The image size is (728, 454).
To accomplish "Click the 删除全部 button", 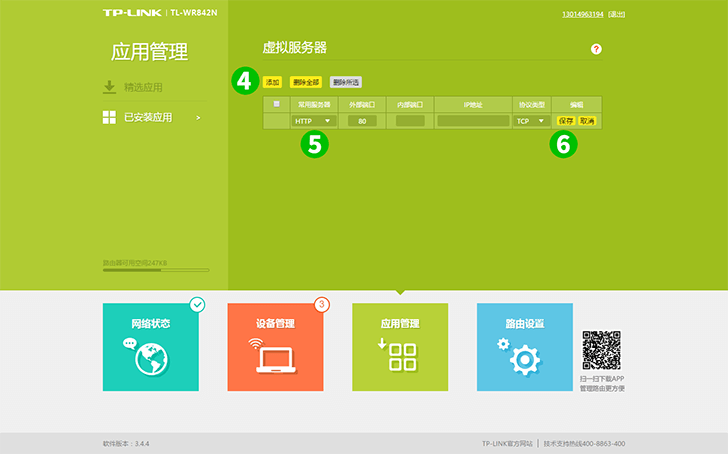I will [x=306, y=82].
